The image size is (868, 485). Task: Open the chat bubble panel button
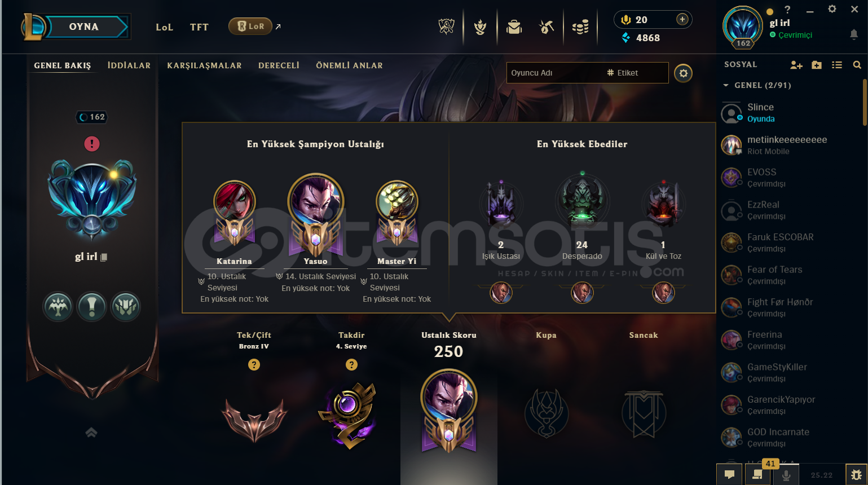(729, 475)
